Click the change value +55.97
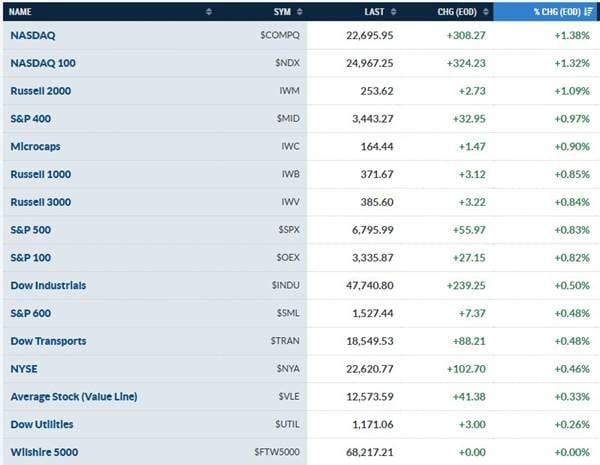Viewport: 600px width, 465px height. click(469, 230)
